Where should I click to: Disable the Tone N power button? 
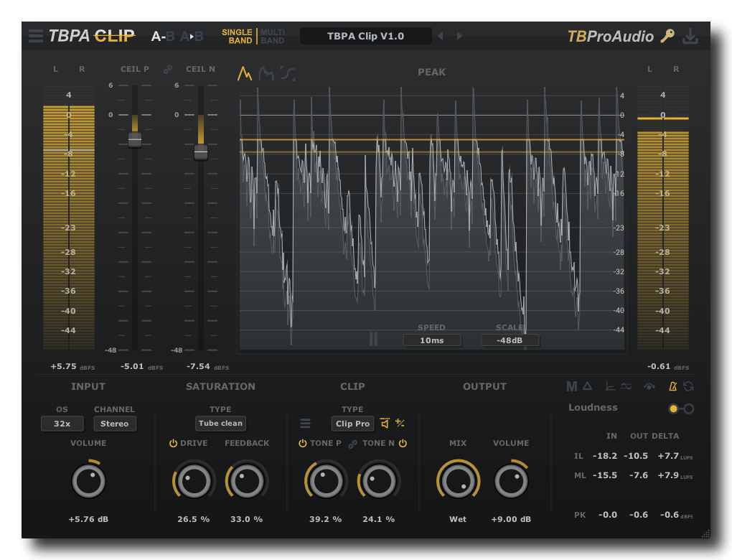[x=403, y=444]
